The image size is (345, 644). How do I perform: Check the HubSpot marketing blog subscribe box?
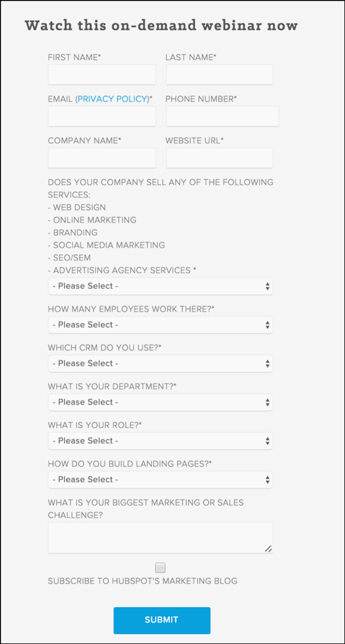(x=161, y=568)
